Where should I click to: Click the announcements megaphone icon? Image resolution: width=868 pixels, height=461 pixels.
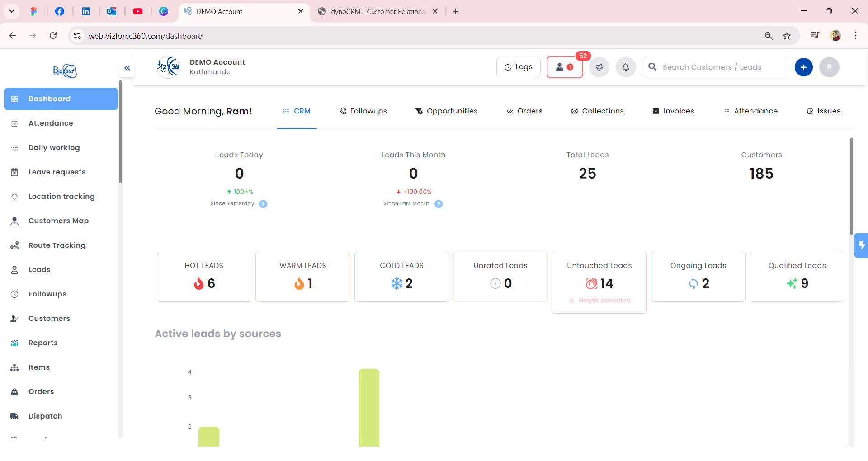[599, 67]
